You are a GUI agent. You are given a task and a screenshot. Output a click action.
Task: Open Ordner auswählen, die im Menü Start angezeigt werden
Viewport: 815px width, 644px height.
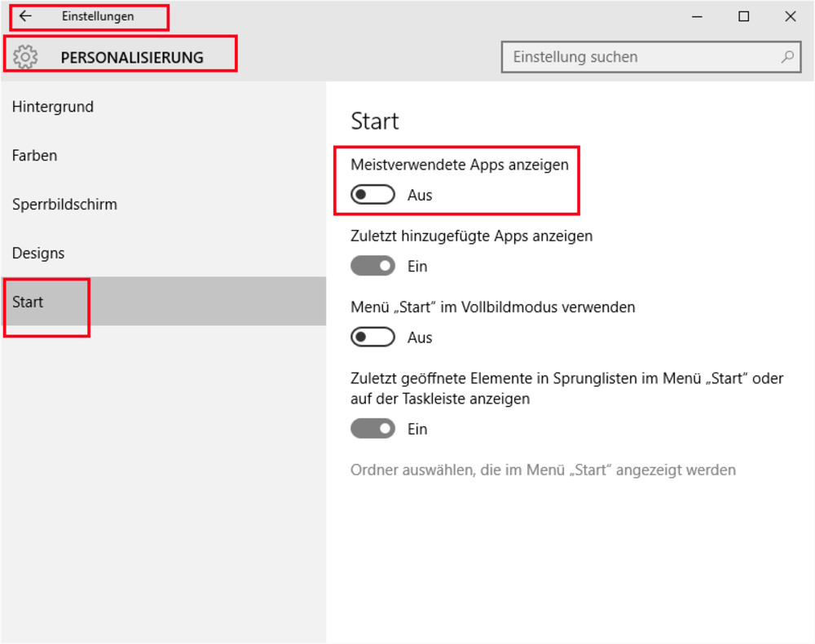point(543,470)
